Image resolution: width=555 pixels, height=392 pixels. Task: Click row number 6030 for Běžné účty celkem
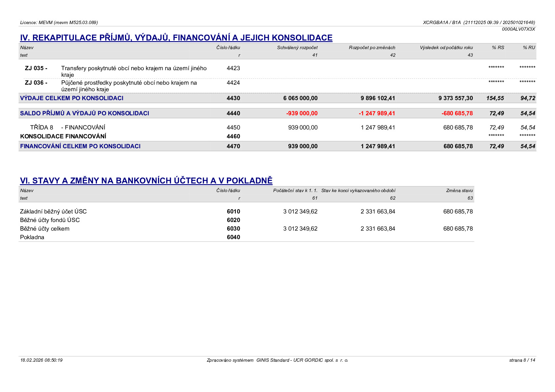coord(233,229)
